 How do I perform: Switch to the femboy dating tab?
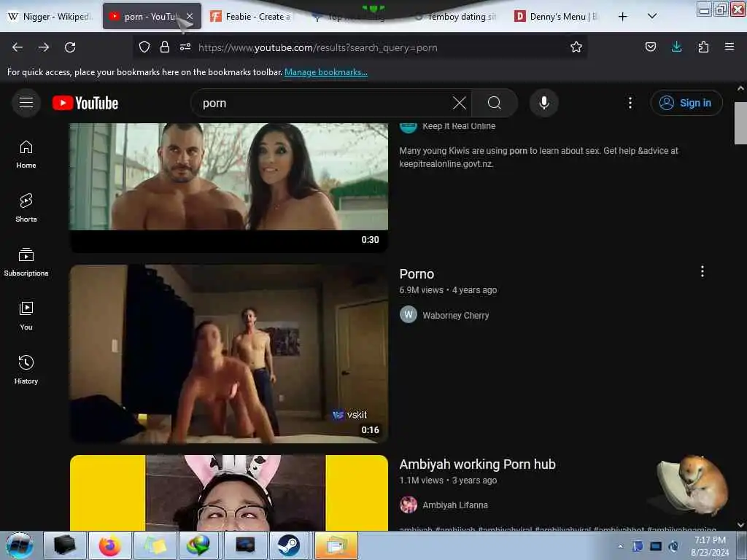455,17
